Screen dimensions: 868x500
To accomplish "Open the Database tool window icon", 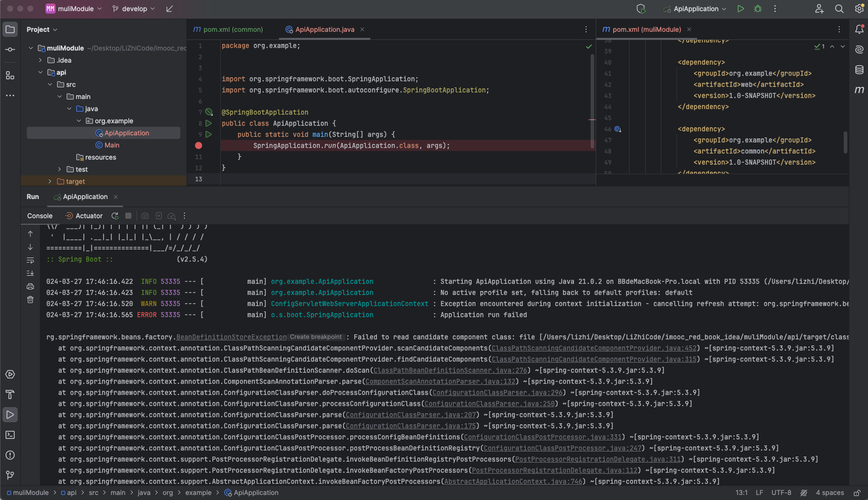I will click(x=859, y=70).
